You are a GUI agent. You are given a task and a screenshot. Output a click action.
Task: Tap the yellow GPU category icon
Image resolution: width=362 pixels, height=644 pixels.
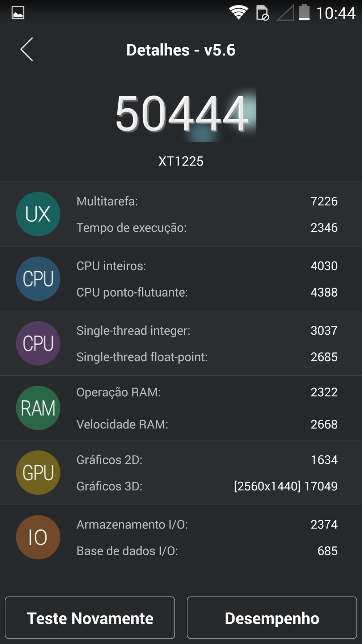[x=38, y=472]
